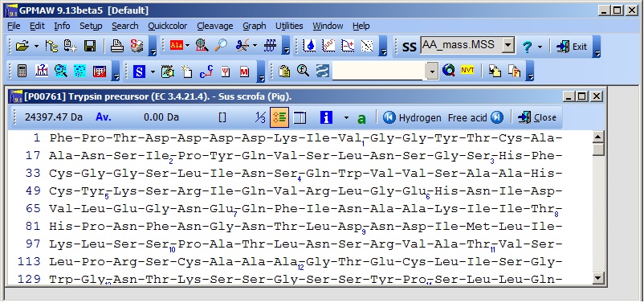Image resolution: width=644 pixels, height=303 pixels.
Task: Click the globe search Q icon
Action: point(449,71)
